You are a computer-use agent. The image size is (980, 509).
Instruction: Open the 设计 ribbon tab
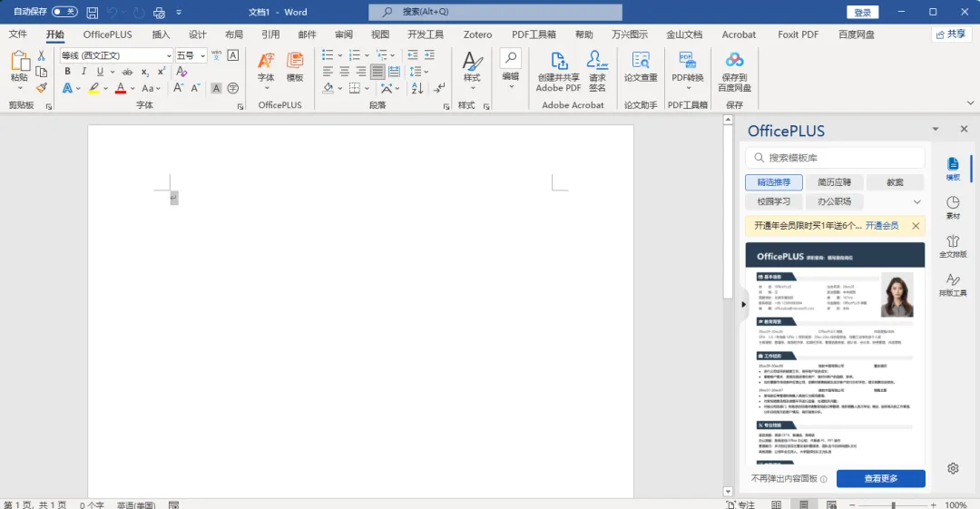click(198, 34)
